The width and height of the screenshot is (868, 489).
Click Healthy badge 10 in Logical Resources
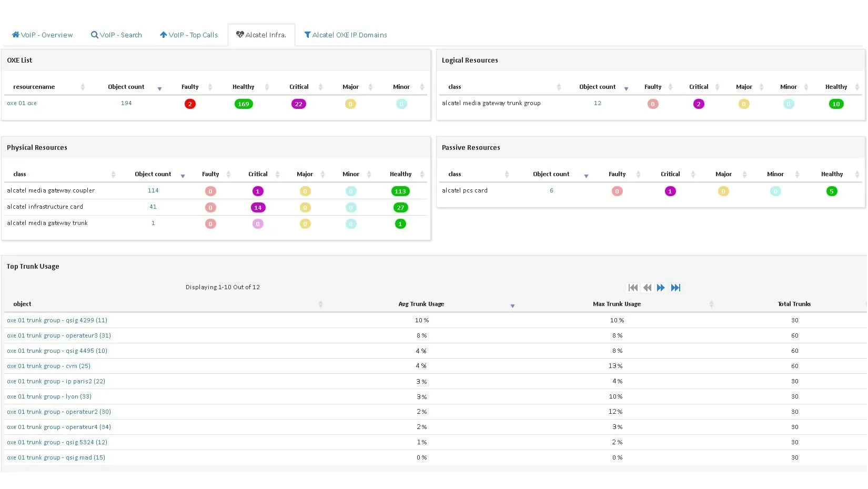(x=836, y=104)
